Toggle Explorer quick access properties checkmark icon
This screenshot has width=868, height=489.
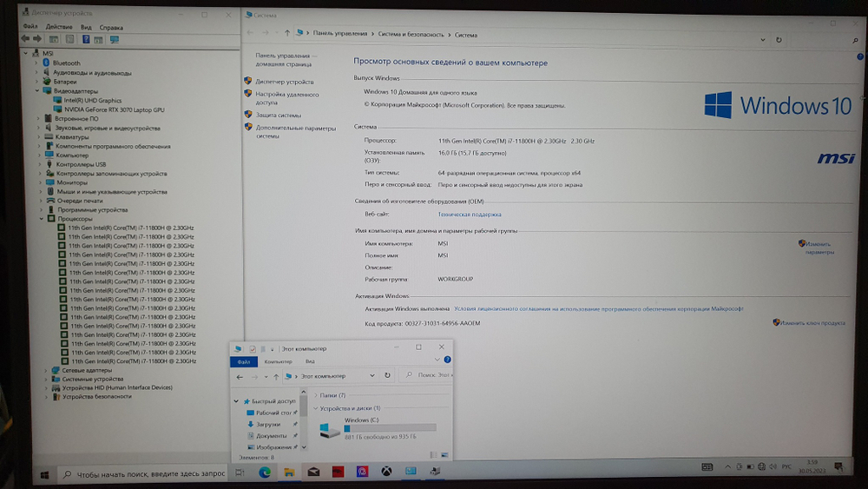(253, 349)
